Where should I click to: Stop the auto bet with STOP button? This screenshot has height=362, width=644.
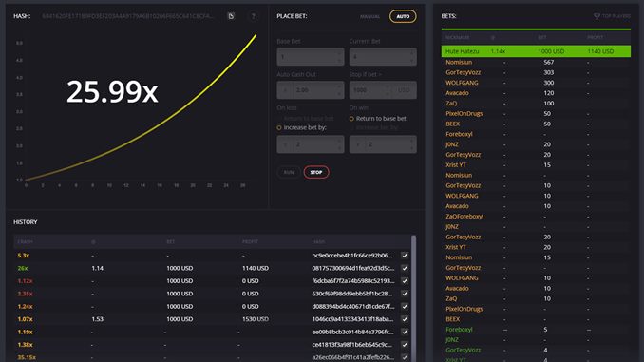tap(316, 172)
